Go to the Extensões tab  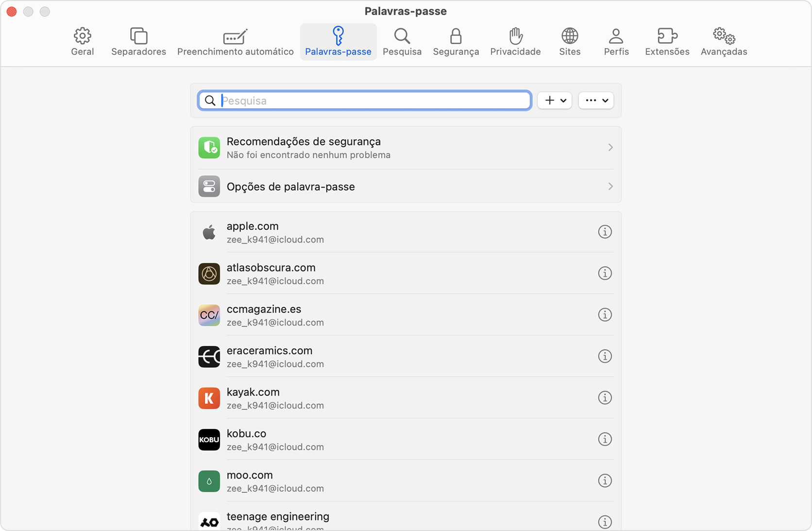click(x=667, y=42)
